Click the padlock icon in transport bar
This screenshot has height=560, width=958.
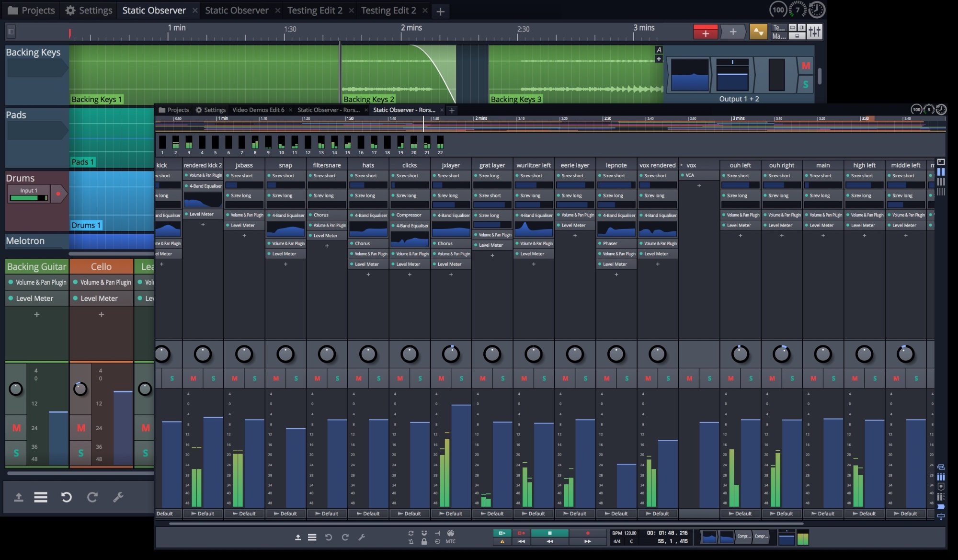(424, 542)
